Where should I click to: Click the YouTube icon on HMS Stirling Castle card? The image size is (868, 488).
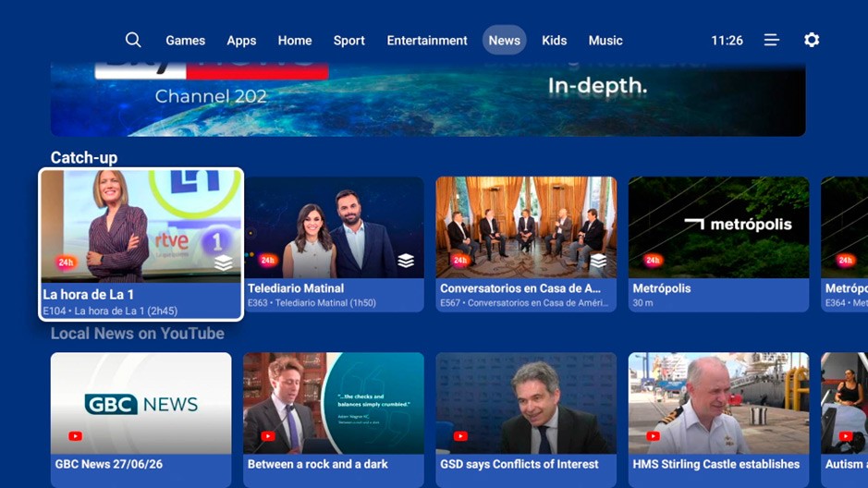click(654, 436)
